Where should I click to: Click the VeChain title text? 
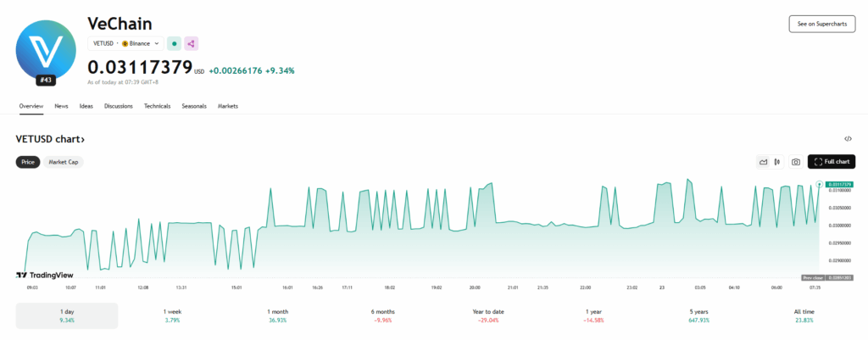coord(120,24)
